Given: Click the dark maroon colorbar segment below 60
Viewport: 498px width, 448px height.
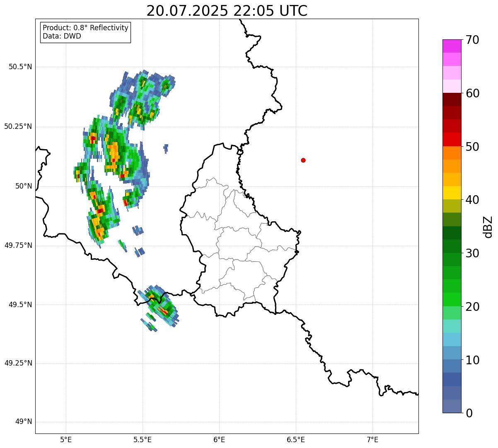Looking at the screenshot, I should pos(452,99).
